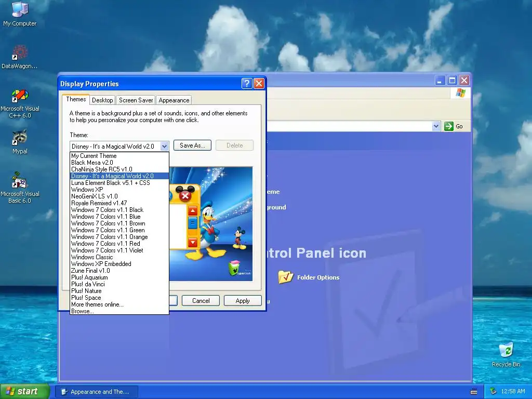This screenshot has width=532, height=399.
Task: Select Plus! Nature theme
Action: pyautogui.click(x=119, y=291)
